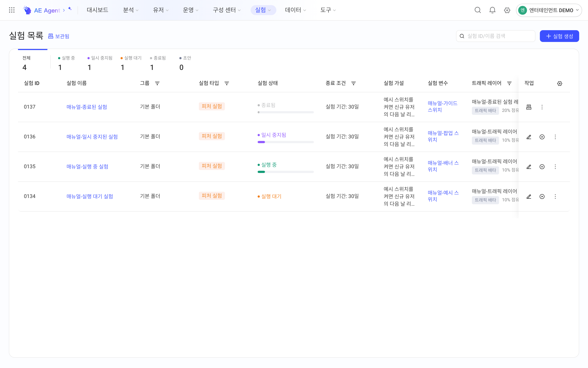Filter by 트래픽 레이어 column filter icon
The image size is (588, 368).
coord(509,83)
